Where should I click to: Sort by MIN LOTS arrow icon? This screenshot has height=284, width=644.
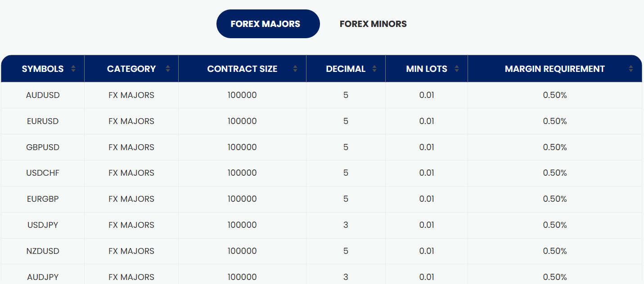click(x=457, y=69)
